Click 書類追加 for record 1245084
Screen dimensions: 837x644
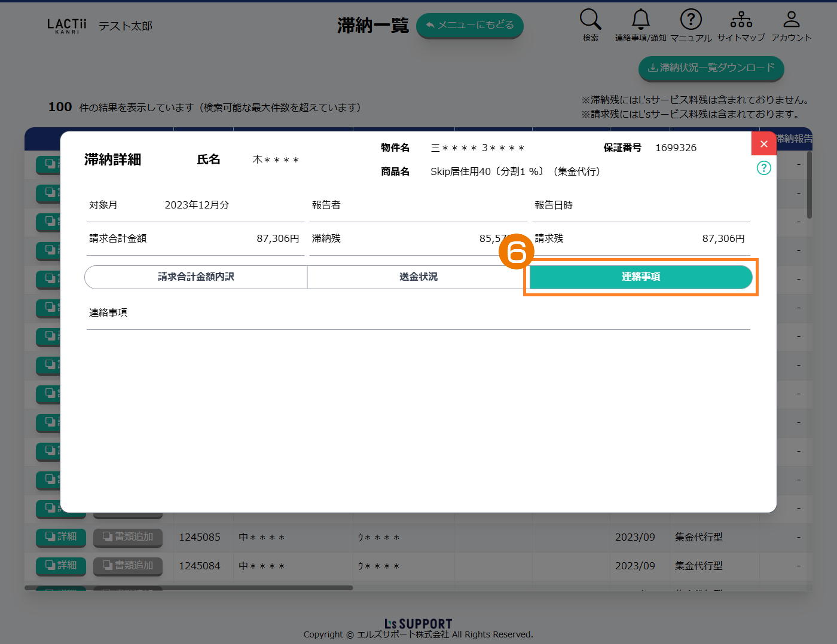pos(128,566)
